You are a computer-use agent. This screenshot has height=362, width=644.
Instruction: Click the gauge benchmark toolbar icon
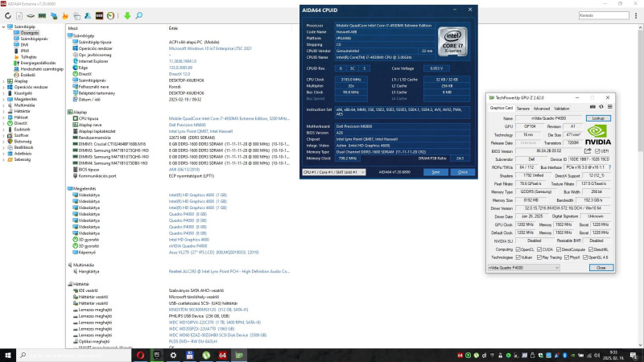[x=110, y=15]
